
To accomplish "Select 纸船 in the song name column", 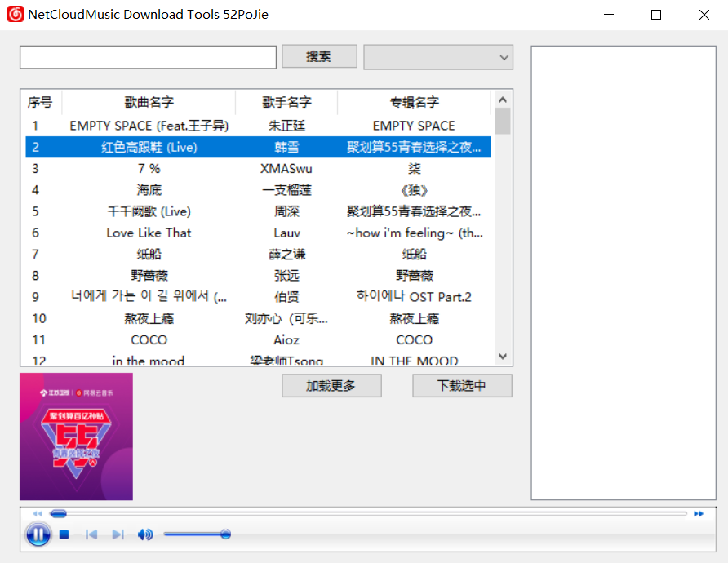I will (x=149, y=254).
